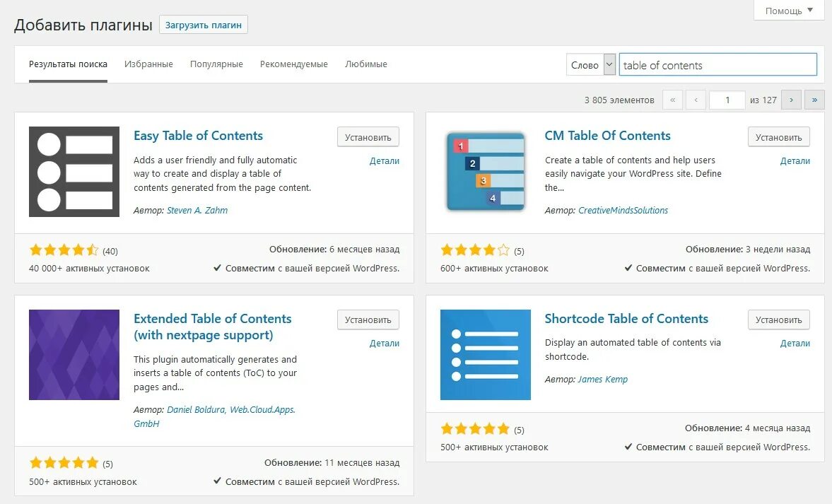Click the CM Table Of Contents plugin icon
Image resolution: width=832 pixels, height=504 pixels.
[485, 172]
